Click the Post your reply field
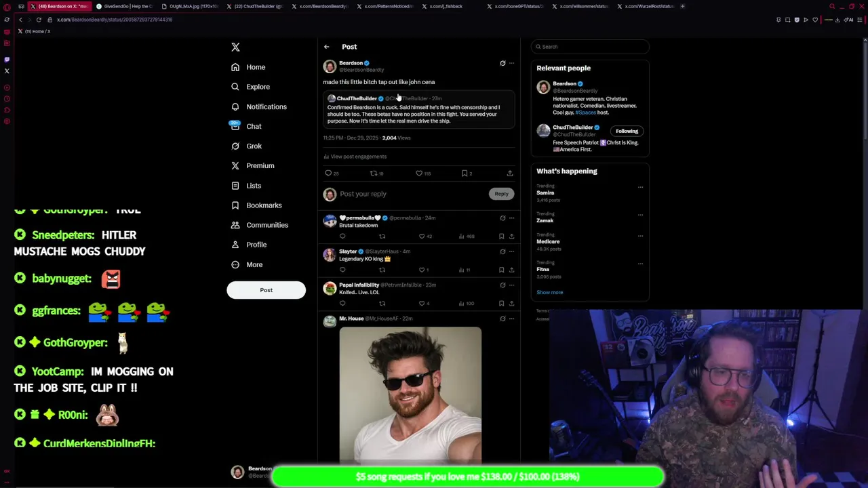The width and height of the screenshot is (868, 488). tap(410, 194)
